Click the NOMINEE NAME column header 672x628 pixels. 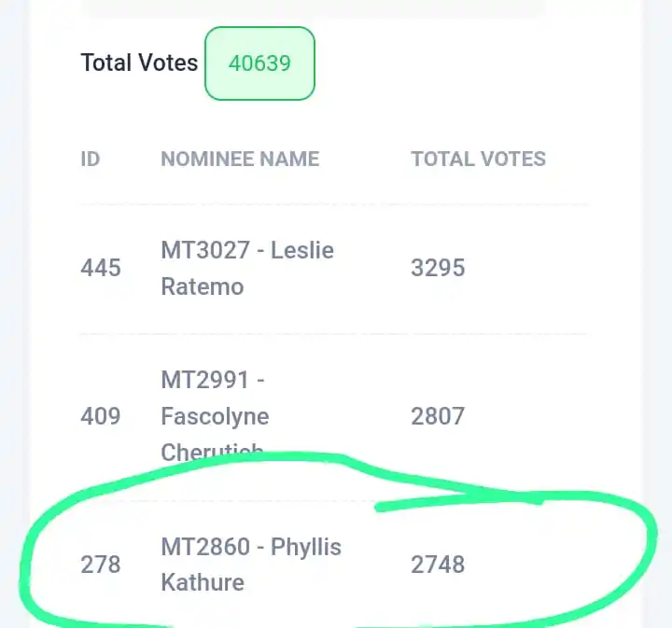240,159
